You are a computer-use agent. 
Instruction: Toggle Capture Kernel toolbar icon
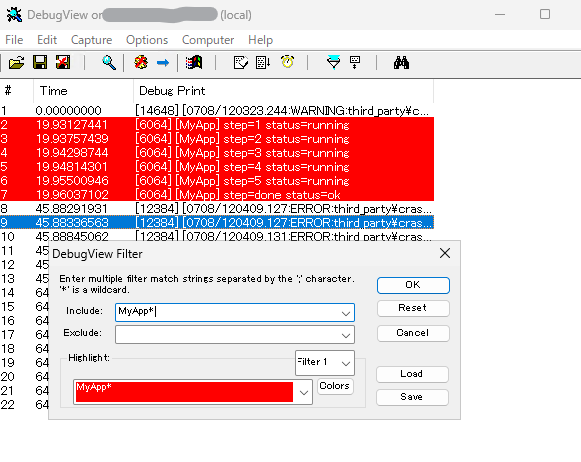pos(141,62)
